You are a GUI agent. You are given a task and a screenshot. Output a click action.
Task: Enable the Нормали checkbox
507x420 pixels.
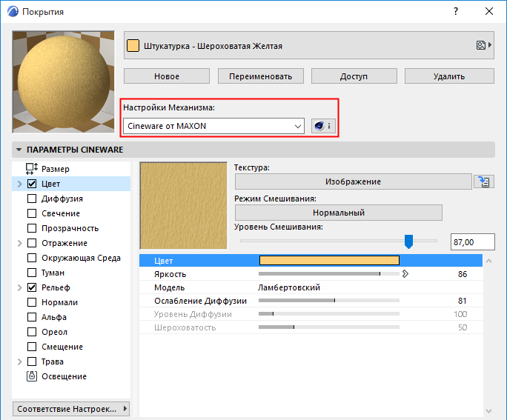pyautogui.click(x=32, y=302)
